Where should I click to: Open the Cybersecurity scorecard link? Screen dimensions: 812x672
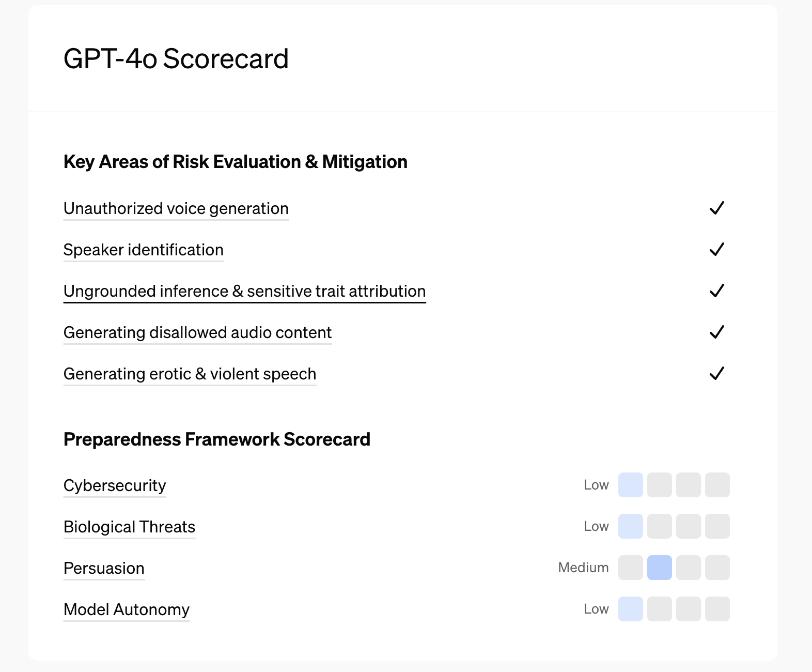115,486
